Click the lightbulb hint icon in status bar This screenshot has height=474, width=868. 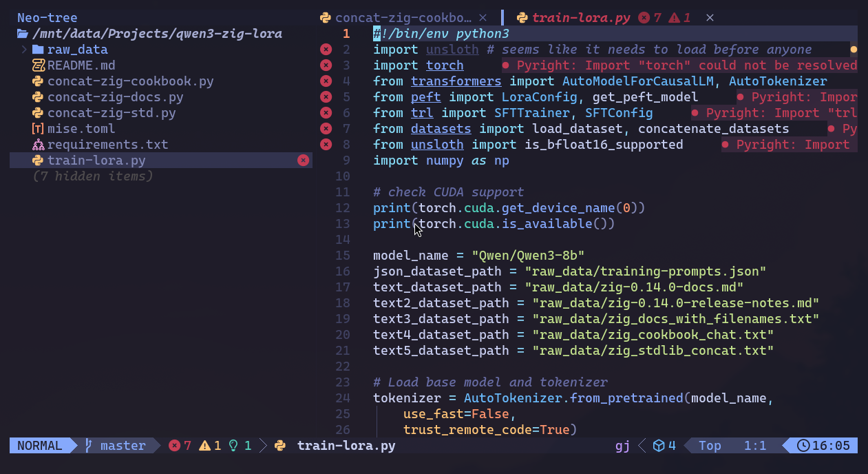233,446
